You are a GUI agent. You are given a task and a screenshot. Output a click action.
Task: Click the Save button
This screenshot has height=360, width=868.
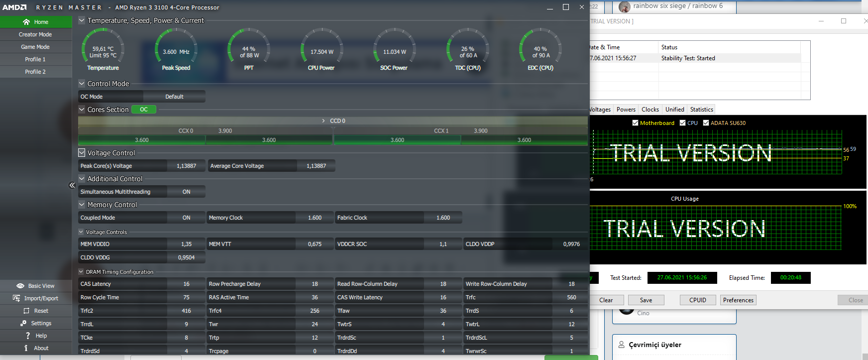tap(646, 300)
